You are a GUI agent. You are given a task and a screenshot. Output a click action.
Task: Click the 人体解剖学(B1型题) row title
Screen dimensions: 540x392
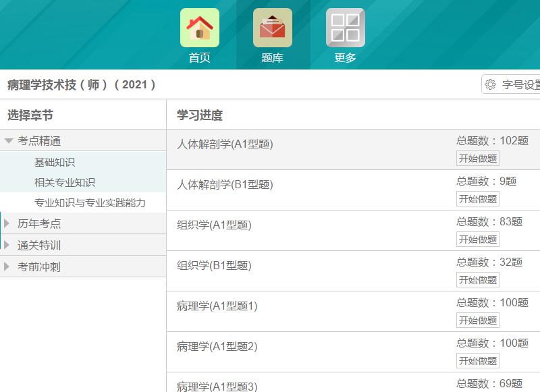point(225,184)
